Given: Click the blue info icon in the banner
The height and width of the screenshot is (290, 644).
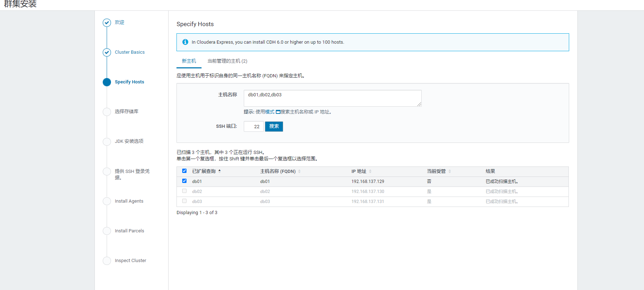Looking at the screenshot, I should (x=185, y=42).
